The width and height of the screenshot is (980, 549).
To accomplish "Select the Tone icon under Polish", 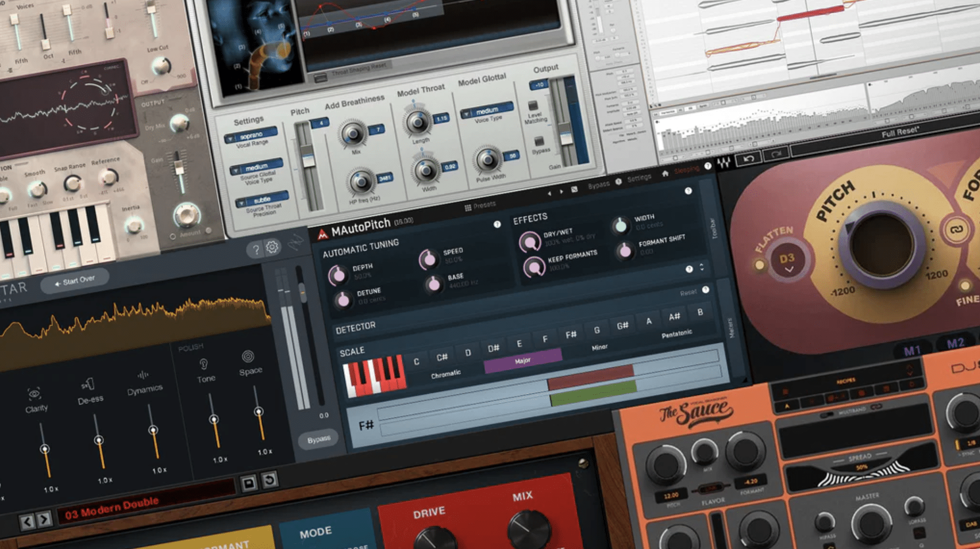I will tap(204, 364).
